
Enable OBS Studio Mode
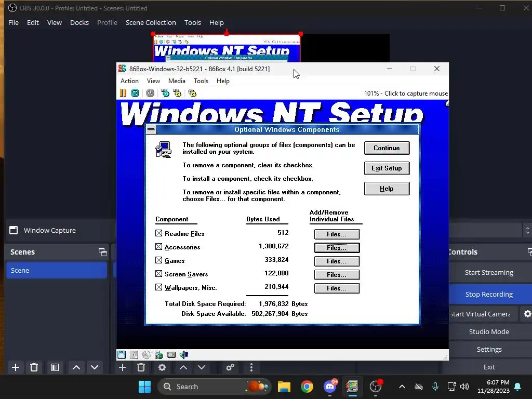tap(489, 331)
